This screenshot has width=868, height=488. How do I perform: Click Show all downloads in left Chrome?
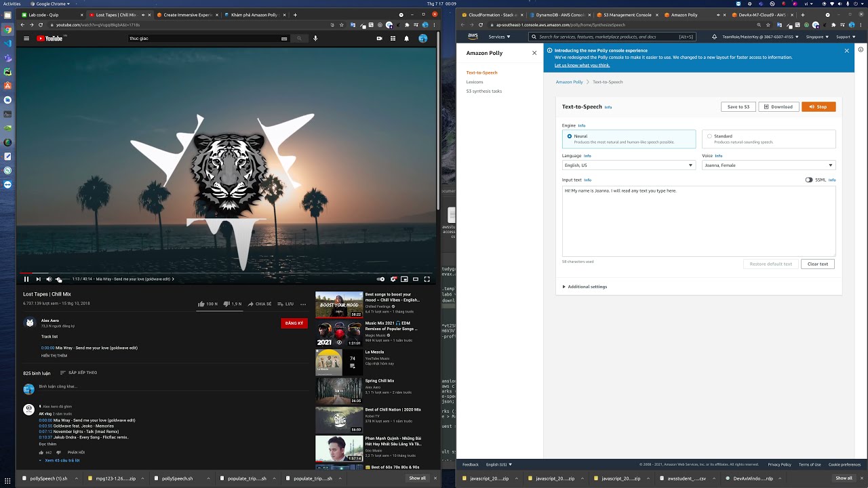click(417, 478)
